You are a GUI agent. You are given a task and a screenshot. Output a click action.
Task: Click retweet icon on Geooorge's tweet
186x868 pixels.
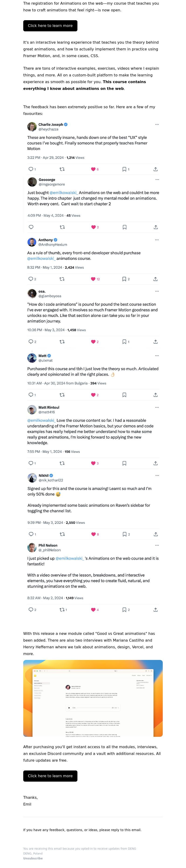(62, 227)
